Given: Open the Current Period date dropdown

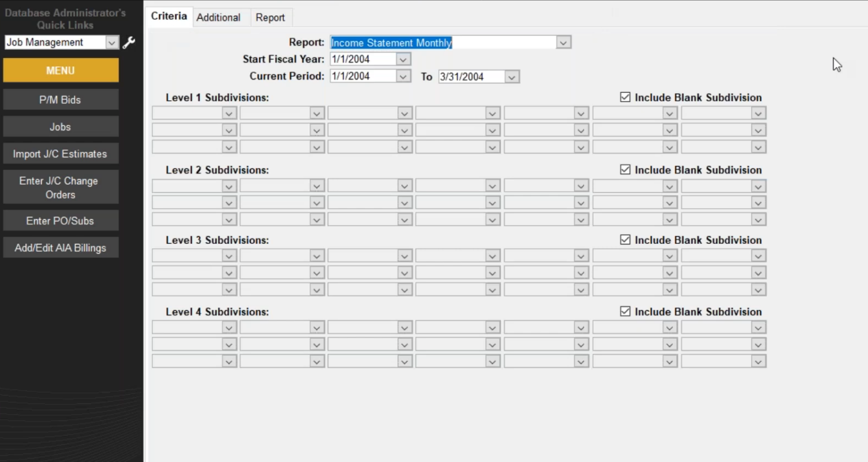Looking at the screenshot, I should (x=404, y=76).
